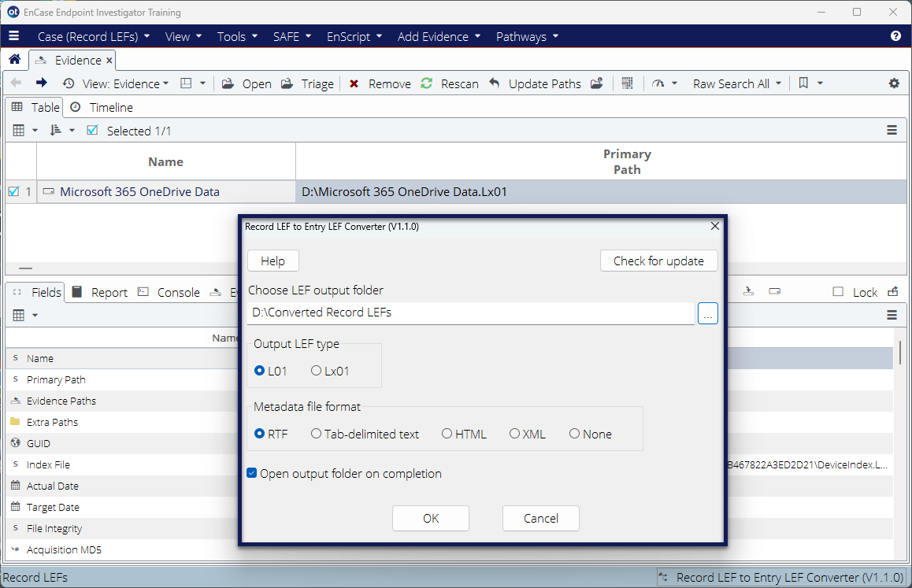Select the L01 output type radio button

coord(259,371)
